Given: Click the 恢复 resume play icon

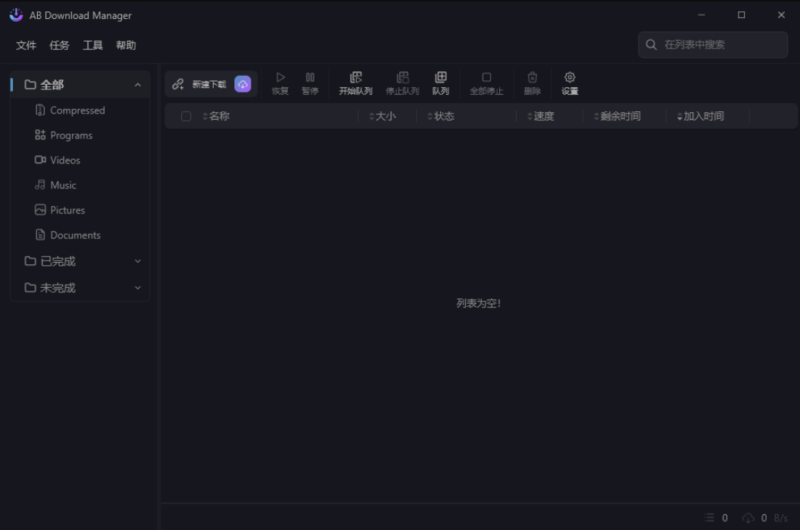Looking at the screenshot, I should pyautogui.click(x=280, y=78).
